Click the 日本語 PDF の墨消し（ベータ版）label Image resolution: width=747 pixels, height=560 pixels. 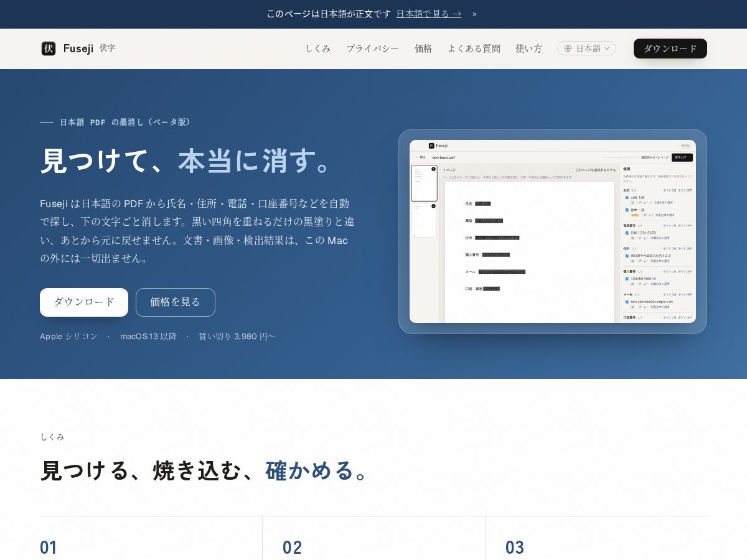click(x=125, y=122)
